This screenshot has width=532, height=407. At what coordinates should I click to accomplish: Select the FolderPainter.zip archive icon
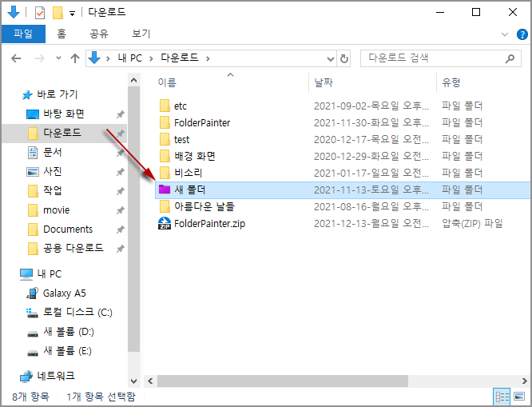tap(165, 223)
